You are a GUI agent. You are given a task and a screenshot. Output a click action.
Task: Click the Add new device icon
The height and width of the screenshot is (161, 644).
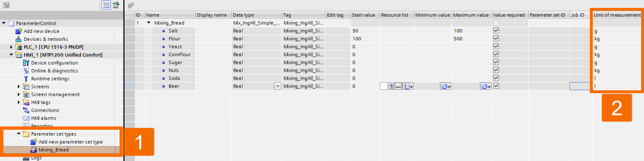coord(18,31)
